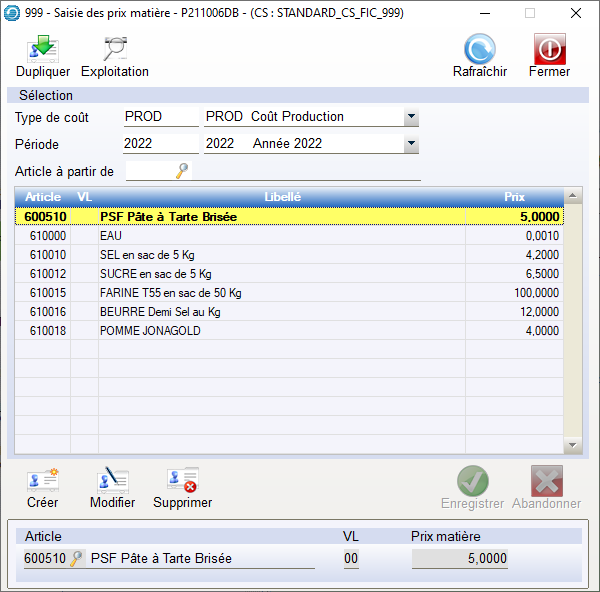Screen dimensions: 600x592
Task: Open the Exploitation tool
Action: [115, 50]
